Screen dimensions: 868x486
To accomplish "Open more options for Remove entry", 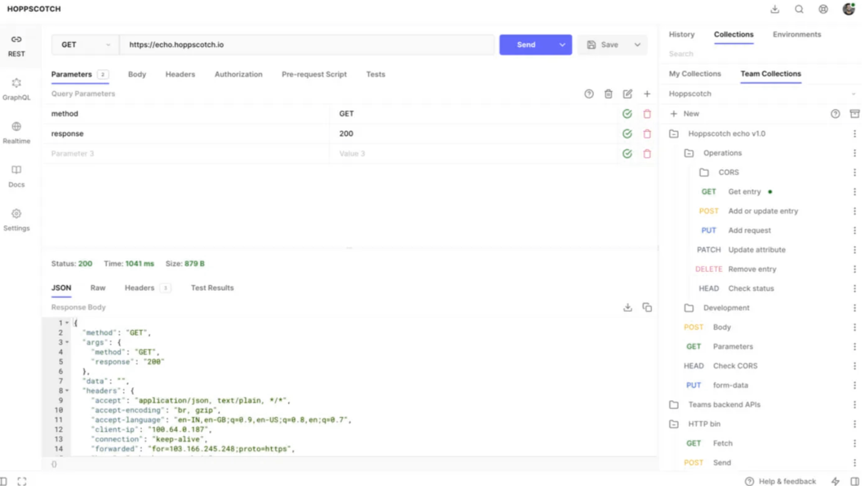I will (854, 269).
